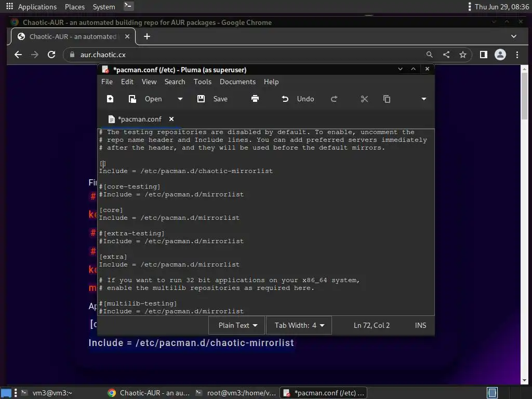Switch to root@vm3 terminal taskbar entry

point(236,393)
